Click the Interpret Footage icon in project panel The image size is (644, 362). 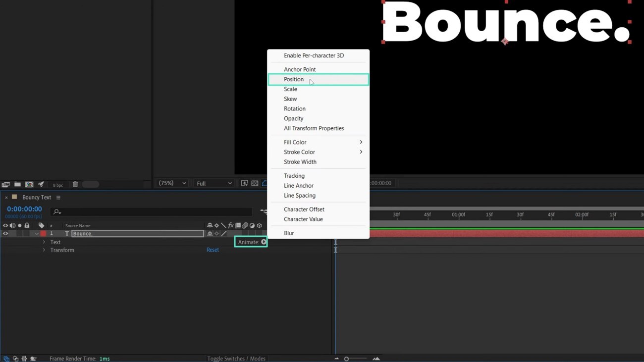[x=6, y=185]
